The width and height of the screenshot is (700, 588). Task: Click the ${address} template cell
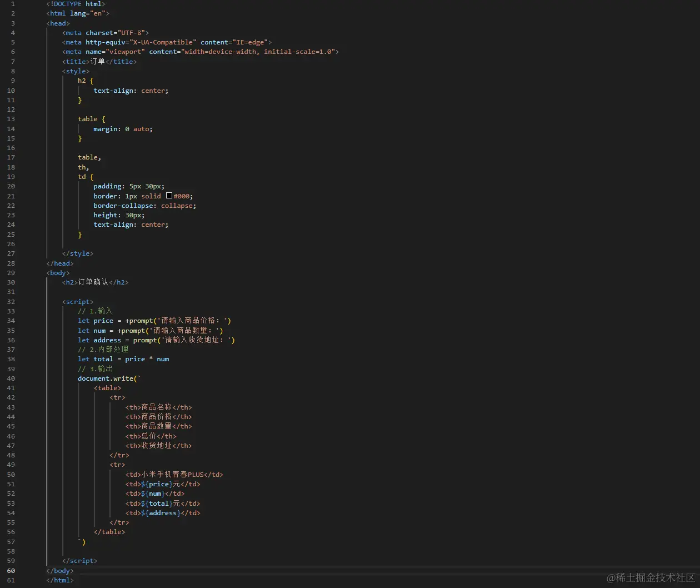pyautogui.click(x=162, y=513)
